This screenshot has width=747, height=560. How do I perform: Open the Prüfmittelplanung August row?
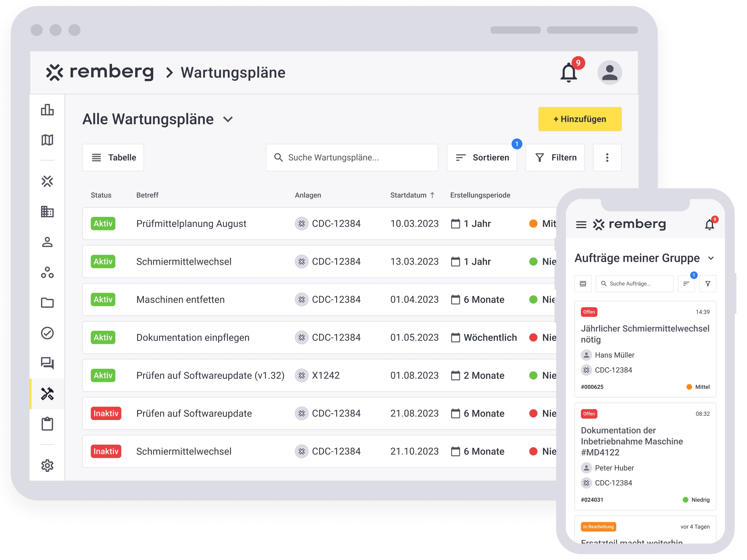pos(191,224)
